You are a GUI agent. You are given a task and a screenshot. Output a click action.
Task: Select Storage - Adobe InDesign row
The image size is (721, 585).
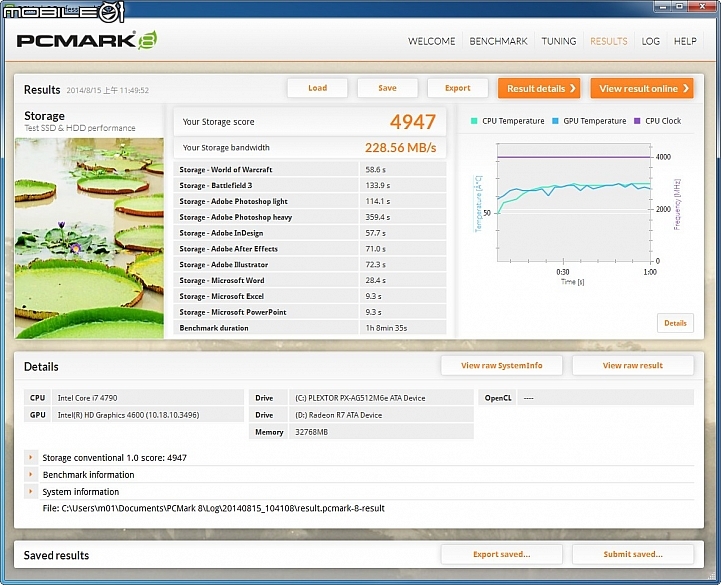click(x=309, y=233)
